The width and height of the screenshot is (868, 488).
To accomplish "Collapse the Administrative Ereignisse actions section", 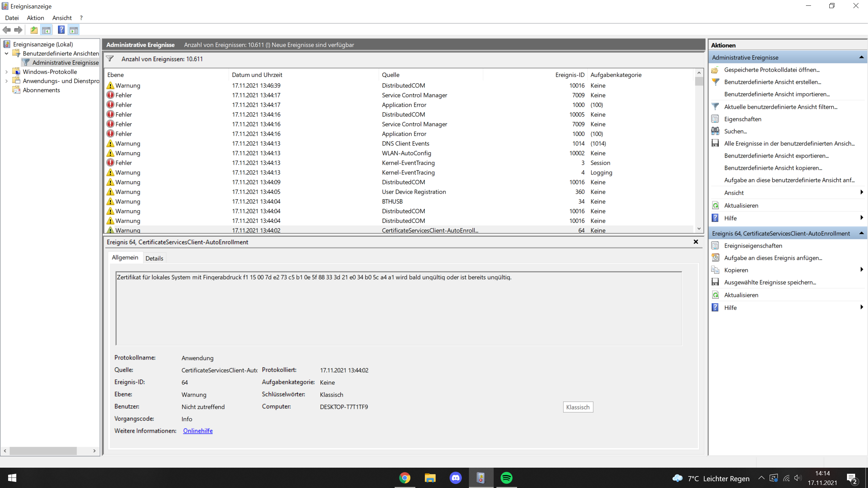I will point(861,57).
